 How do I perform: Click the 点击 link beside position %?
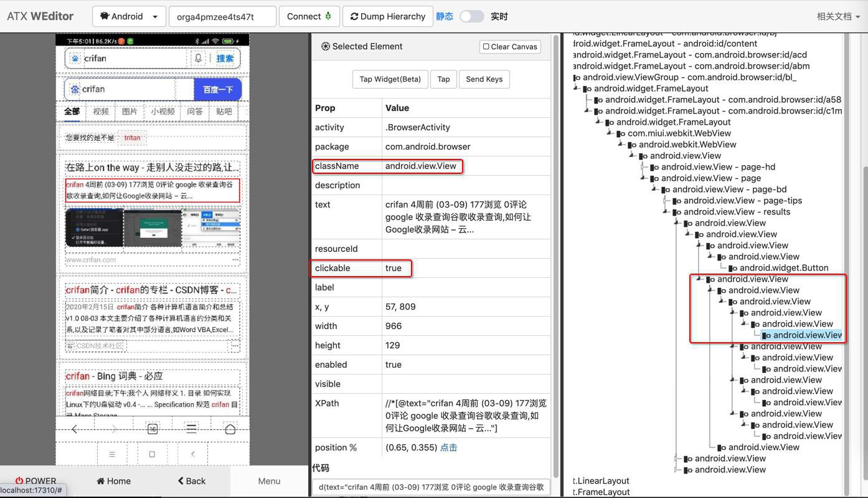point(448,448)
